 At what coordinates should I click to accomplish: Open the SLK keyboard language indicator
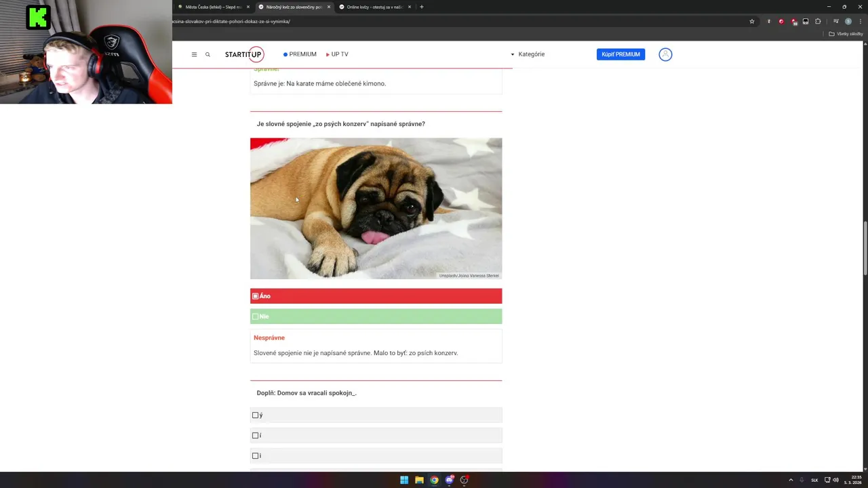point(814,480)
